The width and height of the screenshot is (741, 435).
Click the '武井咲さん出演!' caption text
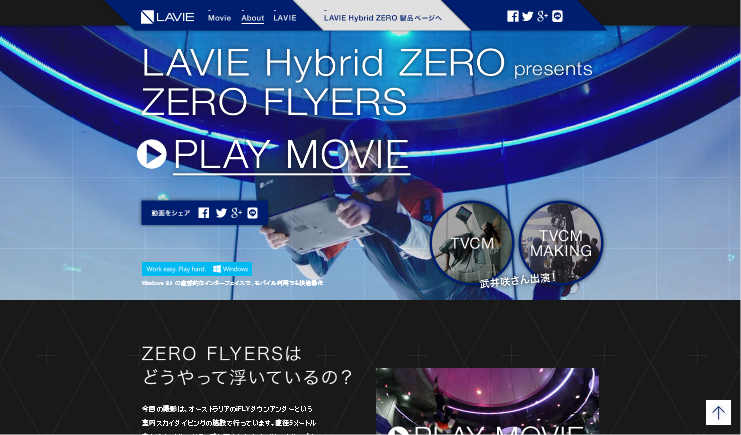coord(517,280)
